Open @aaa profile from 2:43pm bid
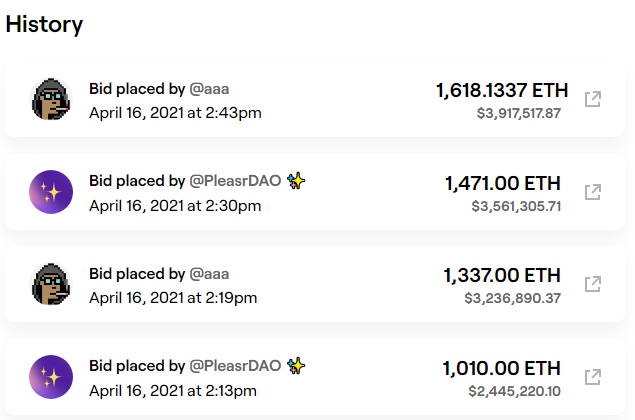 [x=209, y=89]
